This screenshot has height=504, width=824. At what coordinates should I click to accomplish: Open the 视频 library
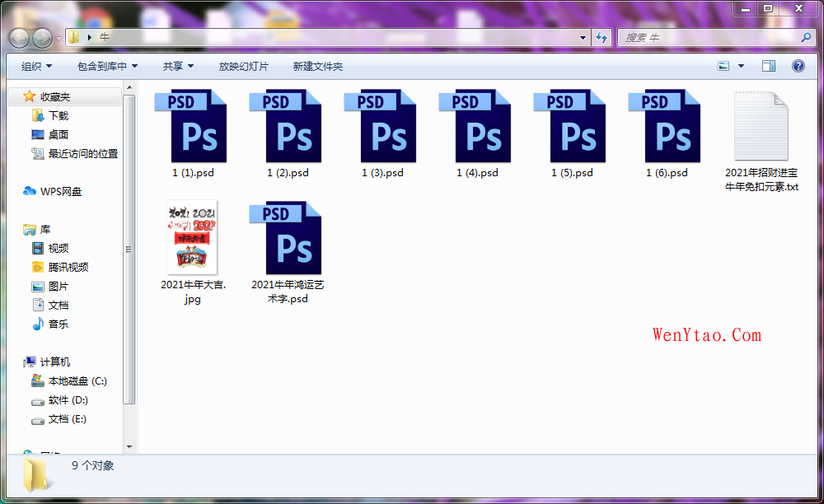pos(59,249)
